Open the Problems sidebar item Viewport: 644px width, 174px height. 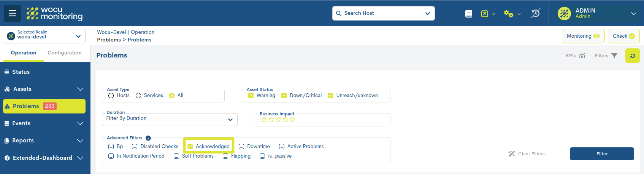click(44, 106)
